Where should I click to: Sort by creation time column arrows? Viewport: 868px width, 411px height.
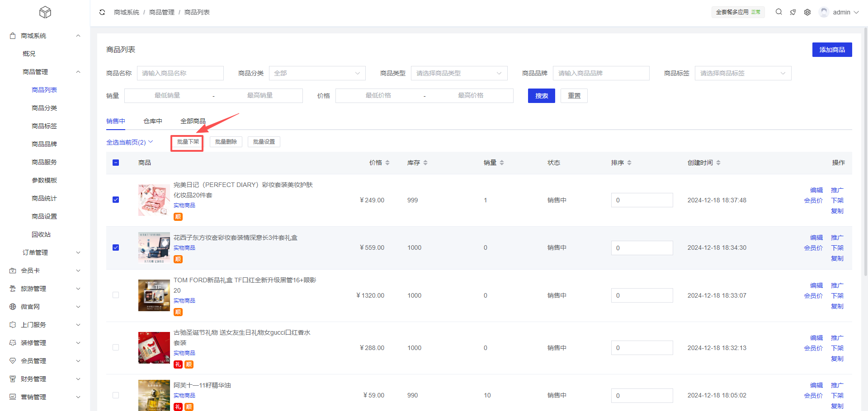[x=718, y=163]
